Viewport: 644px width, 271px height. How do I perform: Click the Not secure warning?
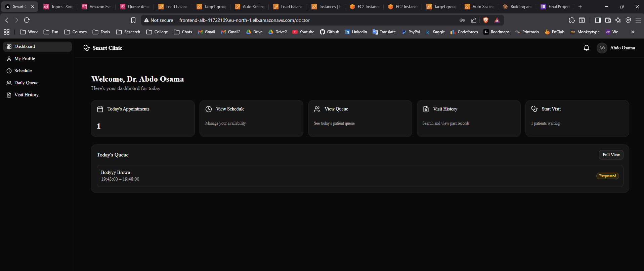coord(159,20)
